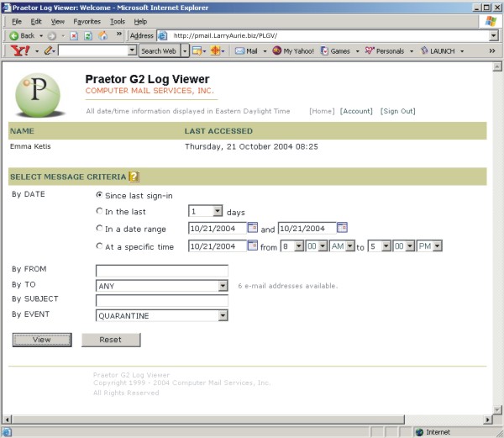Click the Yahoo! logo in the toolbar
Screen dimensions: 504x438
coord(20,50)
